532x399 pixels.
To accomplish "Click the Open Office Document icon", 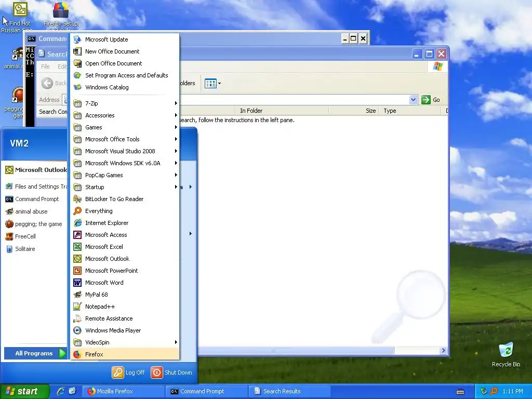I will pos(77,63).
